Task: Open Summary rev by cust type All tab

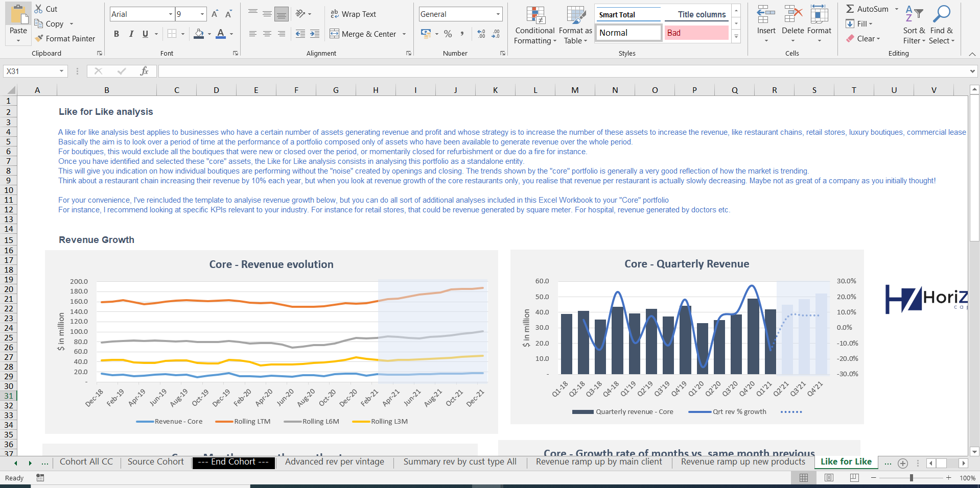Action: [460, 461]
